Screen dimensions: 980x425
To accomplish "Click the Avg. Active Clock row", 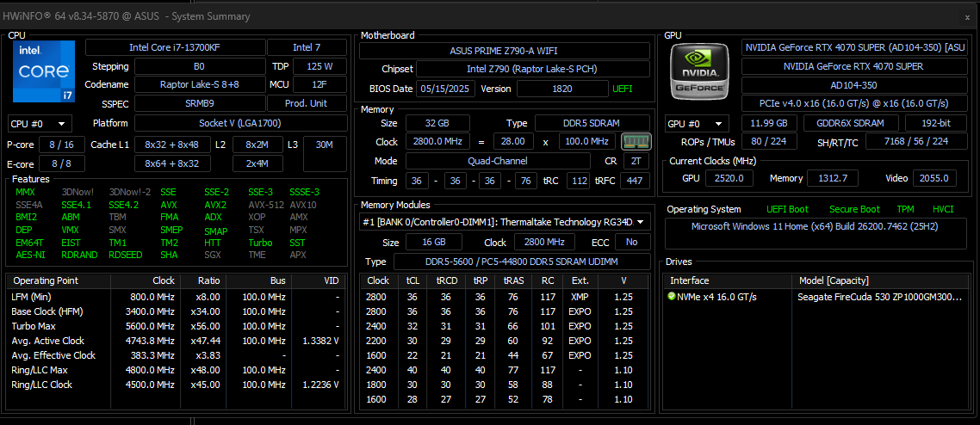I will pyautogui.click(x=175, y=341).
